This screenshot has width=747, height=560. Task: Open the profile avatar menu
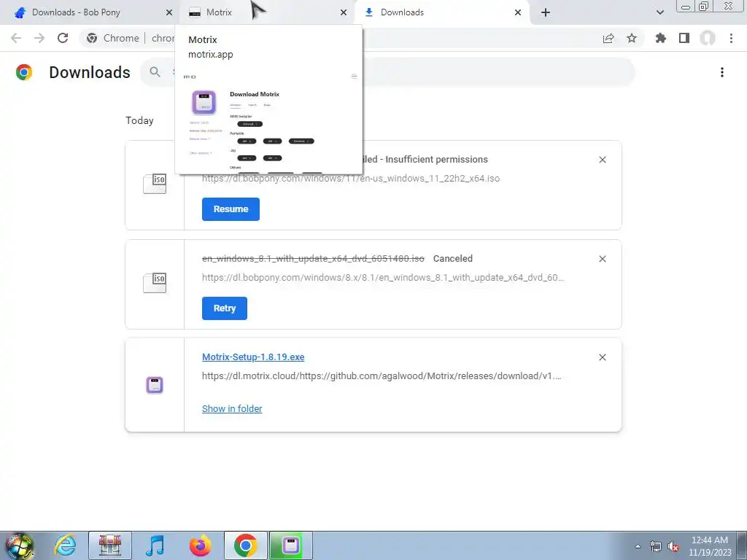[708, 38]
